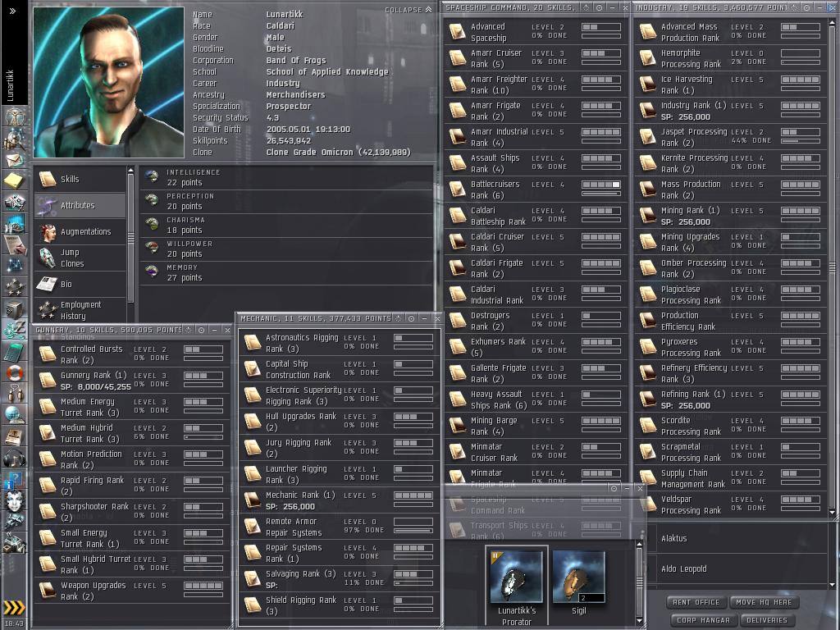Toggle the pin circle on the Gunnery window
This screenshot has height=630, width=840.
[x=202, y=330]
